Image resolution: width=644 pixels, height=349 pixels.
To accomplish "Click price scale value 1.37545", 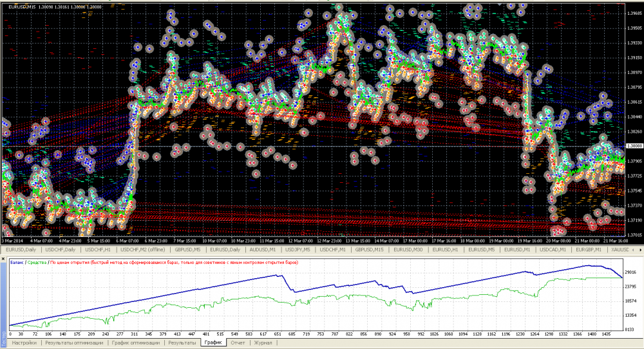I will (x=634, y=191).
